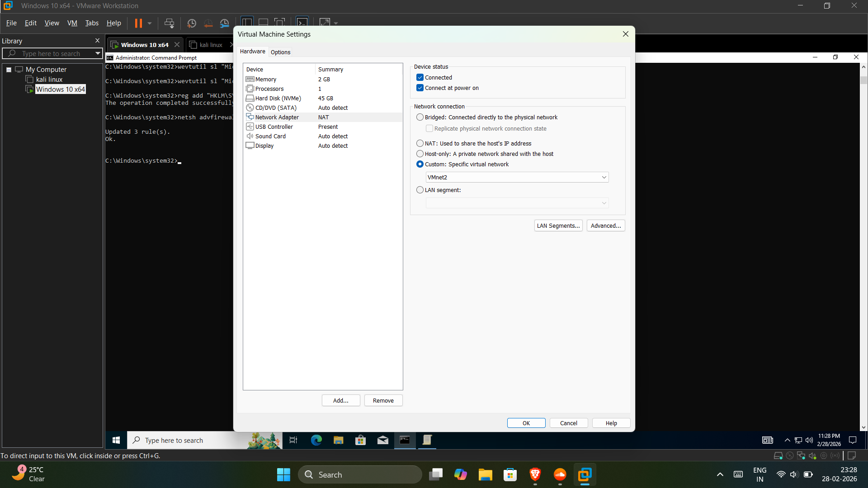
Task: Select kali linux in the Library tree
Action: pos(49,80)
